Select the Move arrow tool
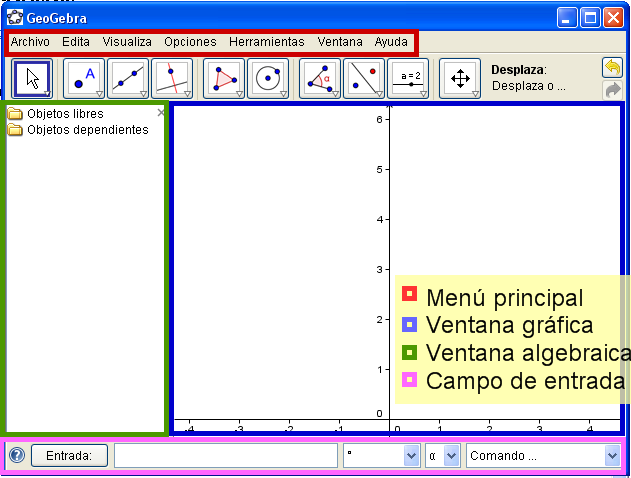 [x=33, y=78]
